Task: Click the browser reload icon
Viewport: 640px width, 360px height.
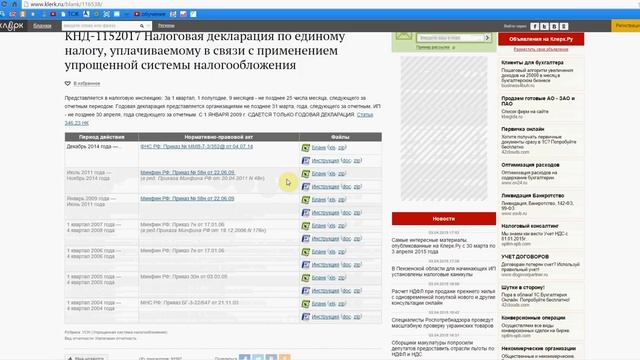Action: point(4,4)
